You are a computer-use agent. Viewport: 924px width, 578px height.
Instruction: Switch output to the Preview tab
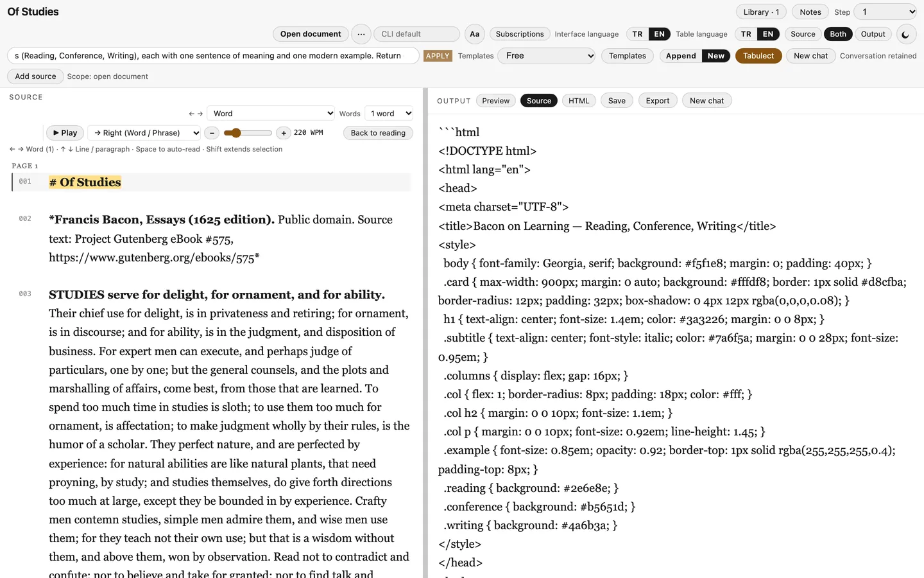pos(496,101)
